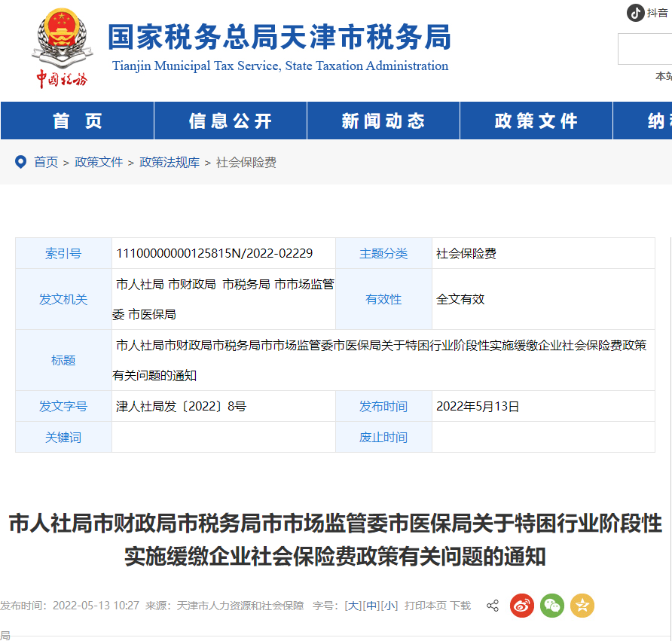The image size is (672, 641).
Task: Share the article via the WeChat icon
Action: click(551, 606)
